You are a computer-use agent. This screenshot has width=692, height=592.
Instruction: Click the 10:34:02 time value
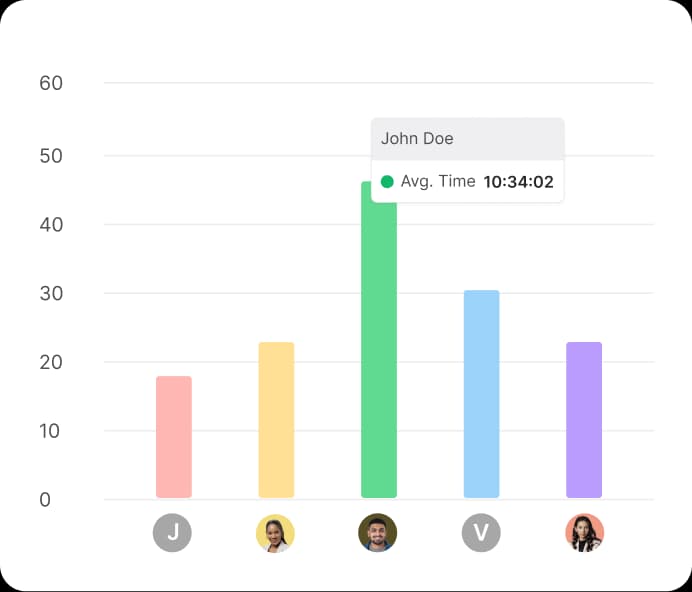518,182
